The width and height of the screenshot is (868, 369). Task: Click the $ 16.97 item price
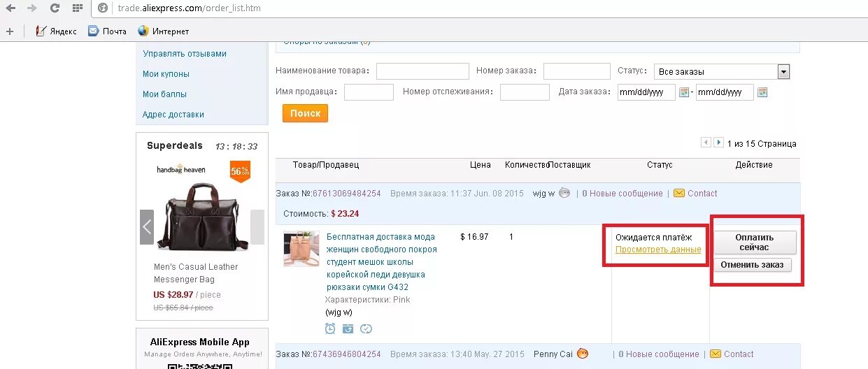474,237
